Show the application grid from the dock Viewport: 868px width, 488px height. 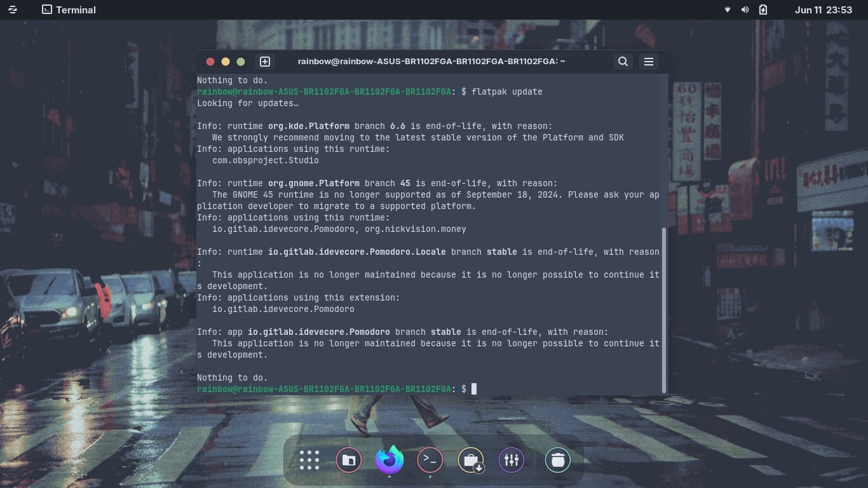point(309,460)
